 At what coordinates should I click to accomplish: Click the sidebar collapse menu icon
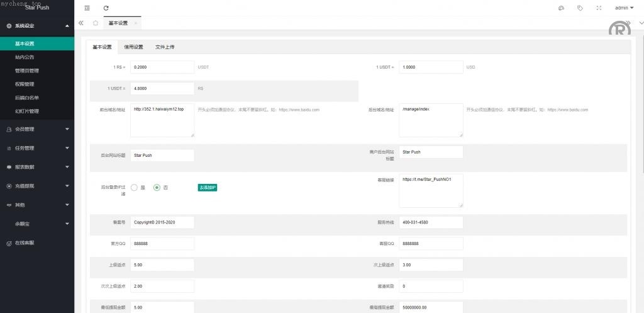point(87,8)
